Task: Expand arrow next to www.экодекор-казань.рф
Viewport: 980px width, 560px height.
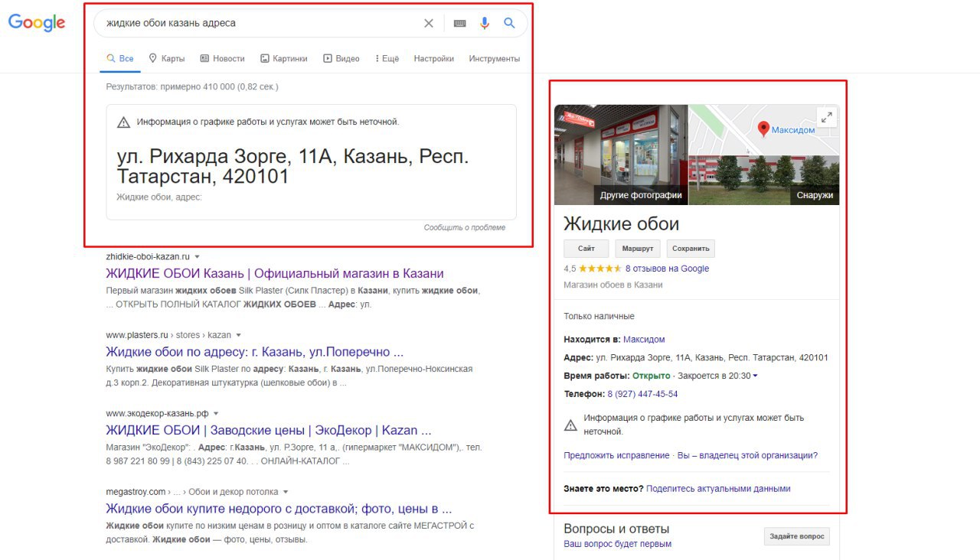Action: 216,414
